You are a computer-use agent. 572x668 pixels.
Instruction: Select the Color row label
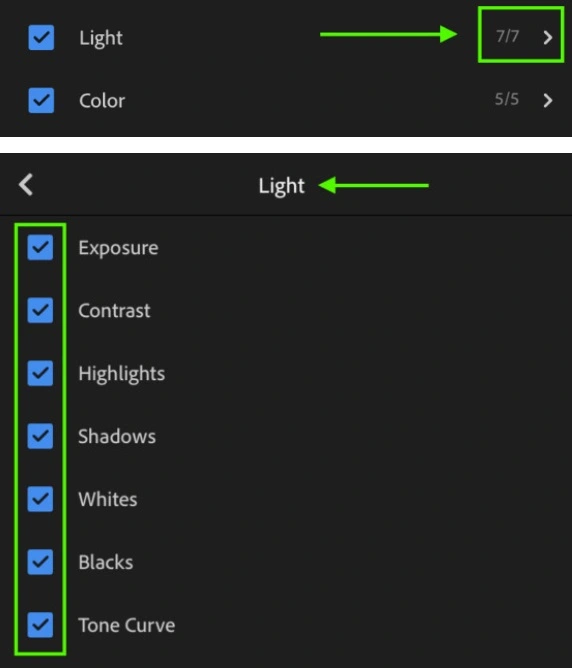tap(102, 101)
